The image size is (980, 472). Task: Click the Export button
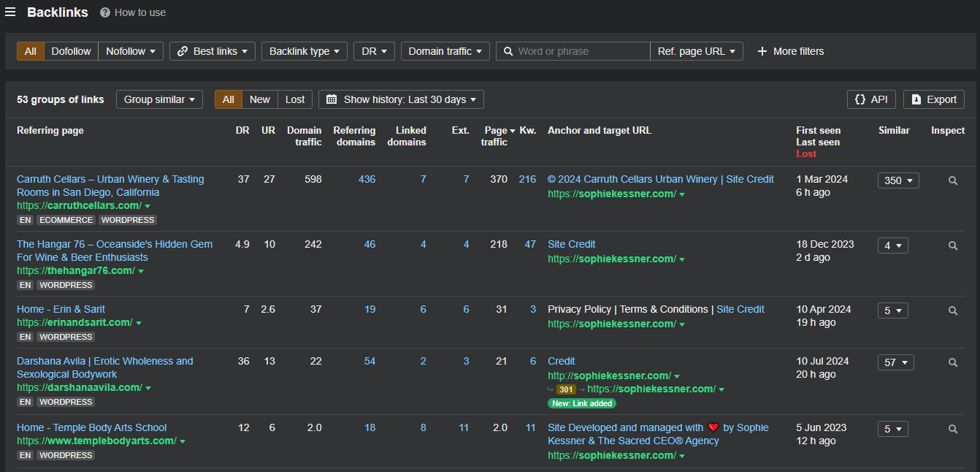[934, 99]
